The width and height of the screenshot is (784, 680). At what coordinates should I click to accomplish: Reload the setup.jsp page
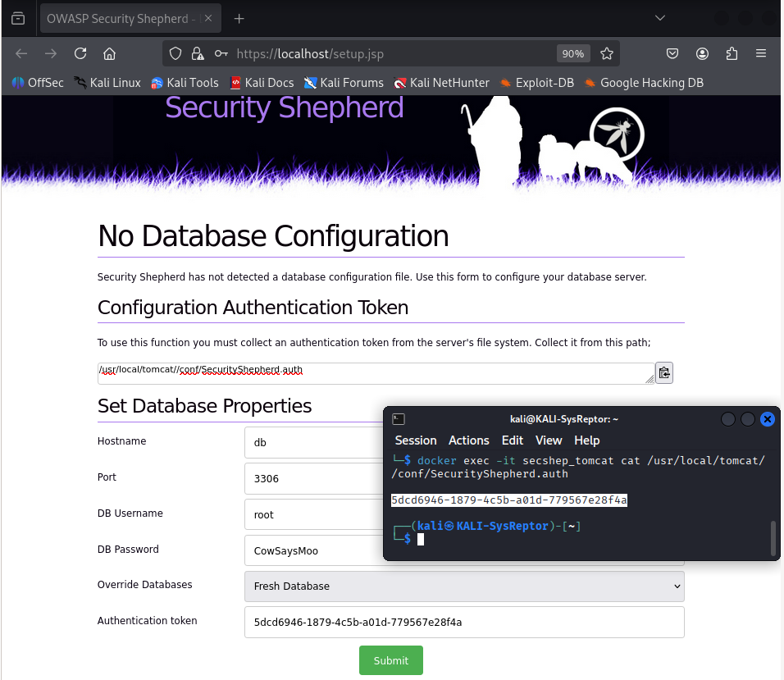[x=80, y=53]
